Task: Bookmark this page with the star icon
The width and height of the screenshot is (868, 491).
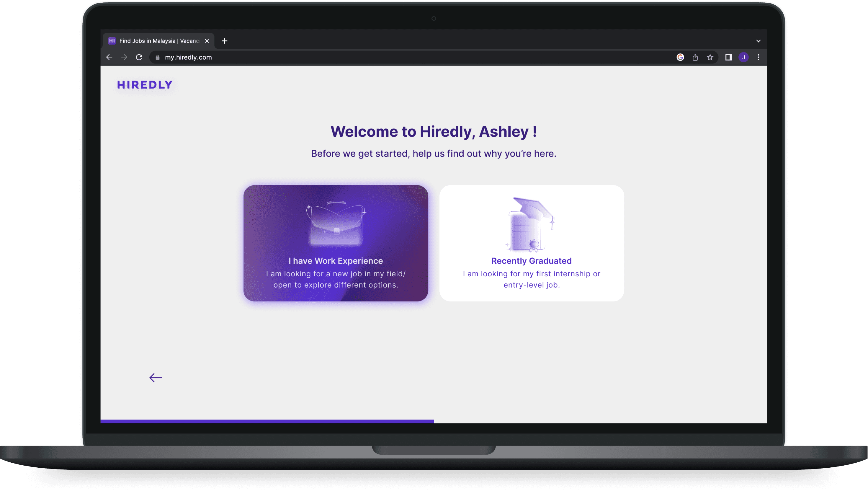Action: click(x=710, y=57)
